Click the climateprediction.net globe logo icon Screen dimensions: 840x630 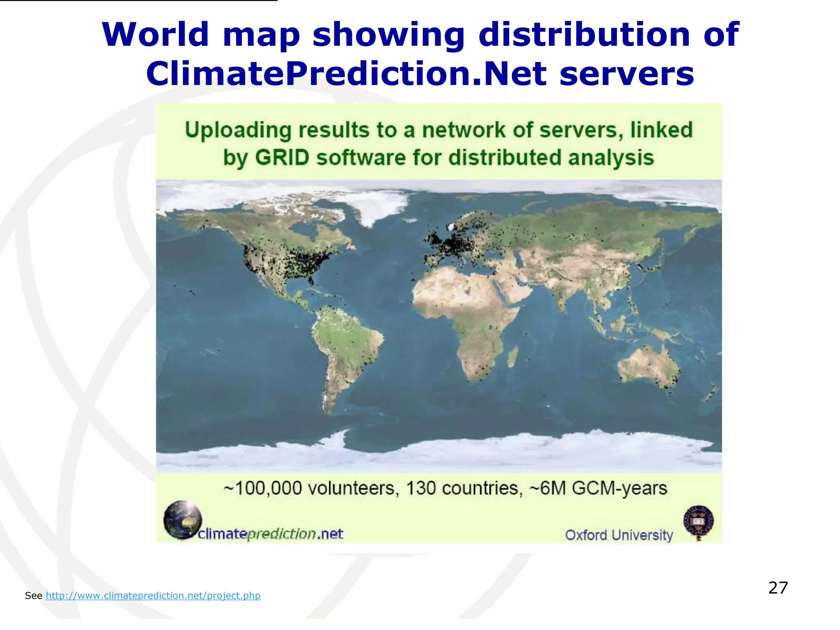pos(183,520)
